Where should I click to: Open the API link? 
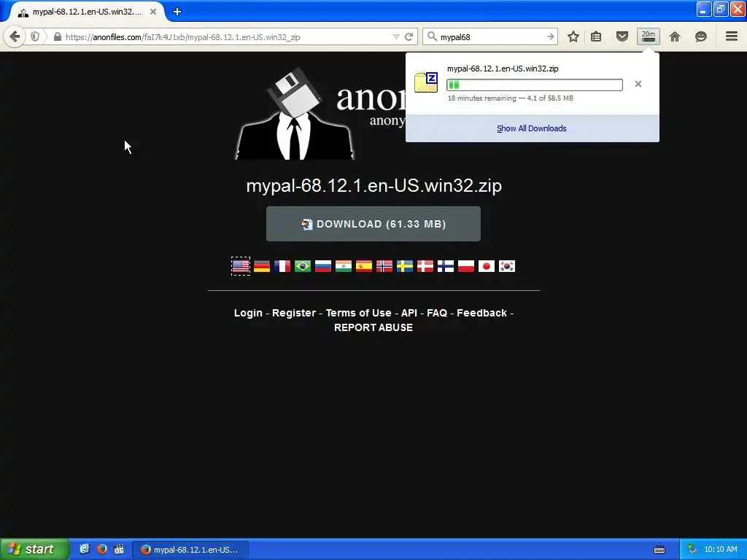coord(409,313)
